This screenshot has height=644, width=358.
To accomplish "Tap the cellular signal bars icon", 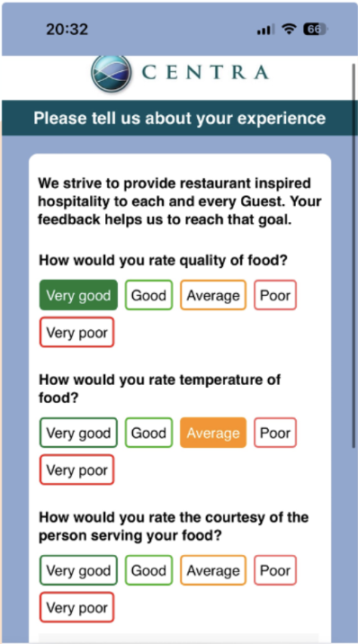I will [x=265, y=30].
